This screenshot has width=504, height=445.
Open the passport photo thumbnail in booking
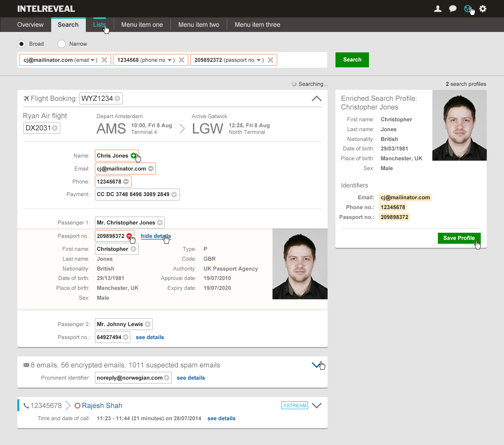pos(300,264)
